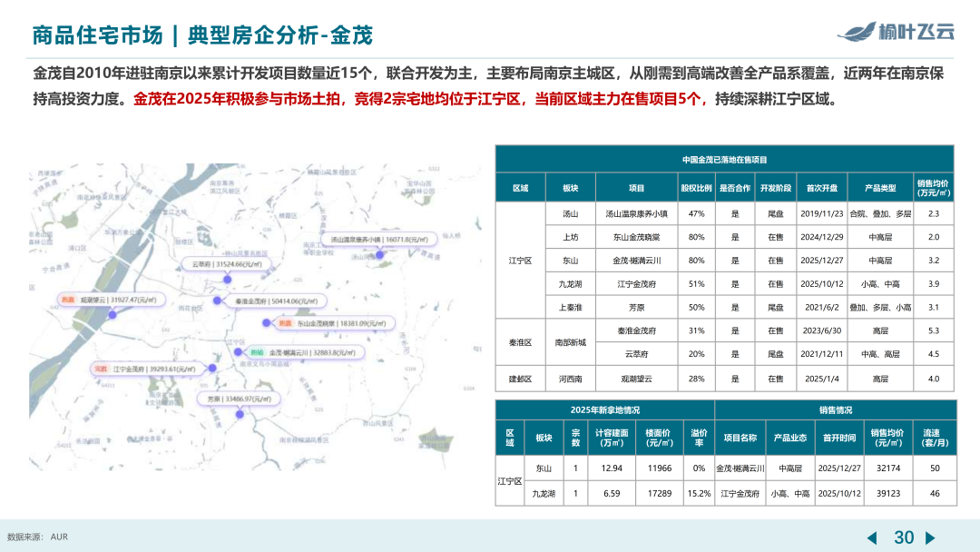
Task: Click the 12.94 building area cell
Action: pos(612,468)
